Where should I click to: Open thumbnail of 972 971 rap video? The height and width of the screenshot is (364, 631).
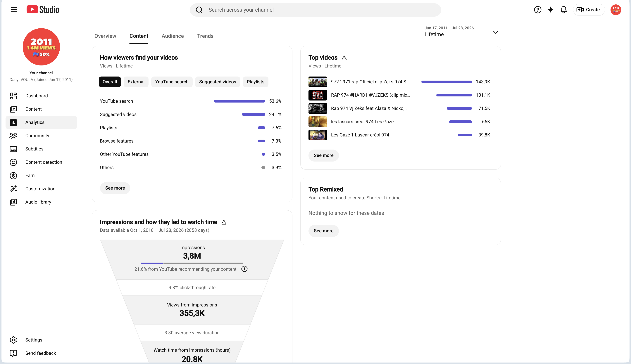[318, 82]
